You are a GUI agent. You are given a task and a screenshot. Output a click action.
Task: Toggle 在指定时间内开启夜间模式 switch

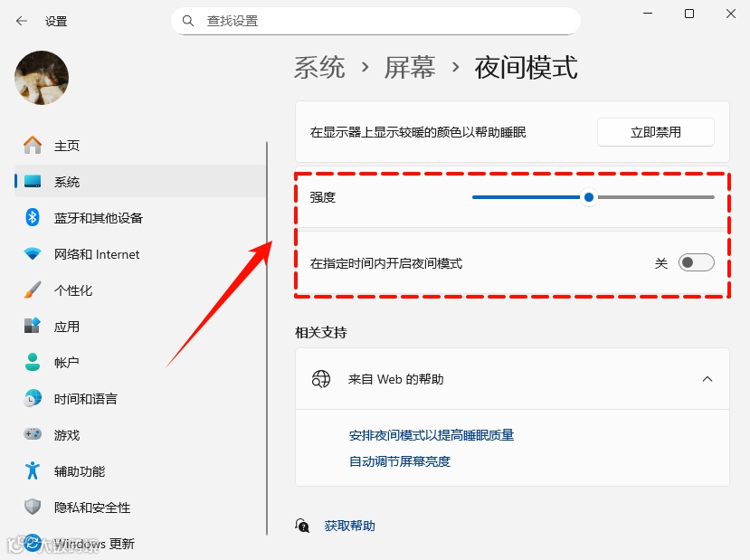tap(696, 262)
